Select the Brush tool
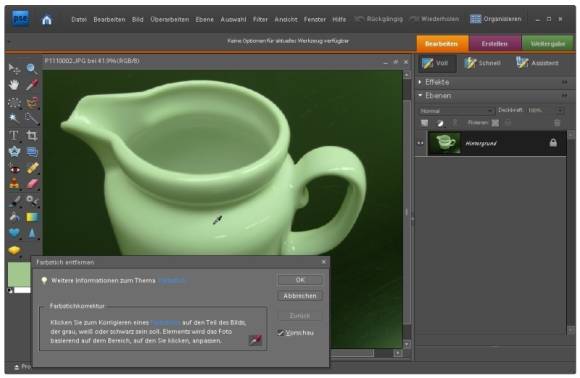Screen dimensions: 580x378 pyautogui.click(x=14, y=201)
